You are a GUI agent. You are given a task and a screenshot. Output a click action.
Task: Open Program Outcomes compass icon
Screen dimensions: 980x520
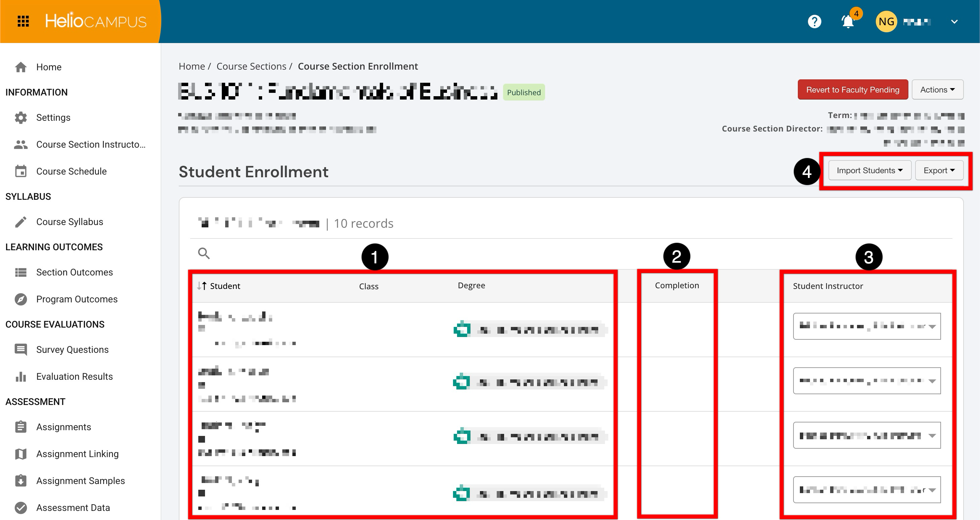click(x=21, y=299)
